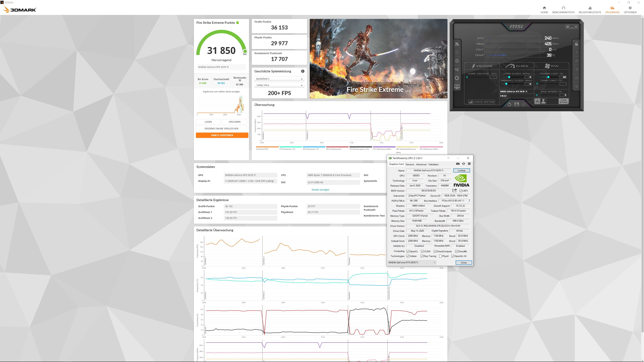Open Afterburner settings gear icon
Viewport: 644px width, 362px height.
coord(457,78)
